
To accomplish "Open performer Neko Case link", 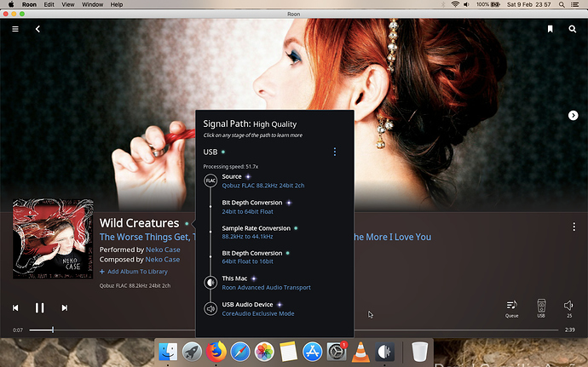I will (x=163, y=249).
